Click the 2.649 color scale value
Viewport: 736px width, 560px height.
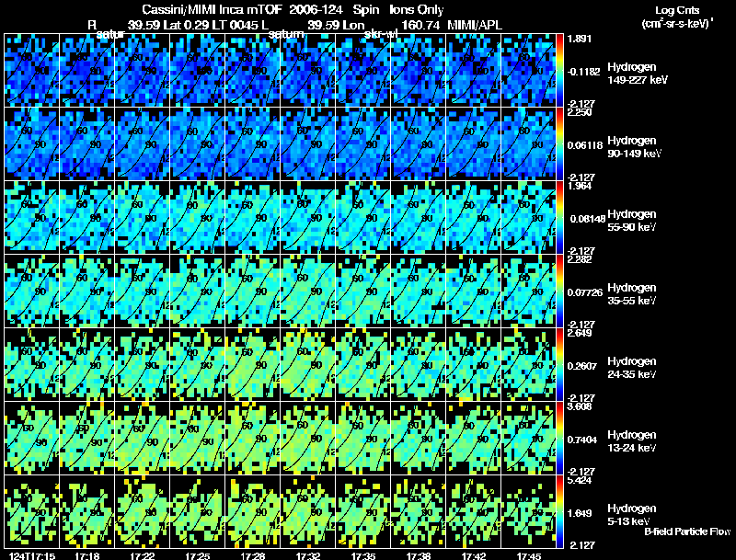click(580, 333)
